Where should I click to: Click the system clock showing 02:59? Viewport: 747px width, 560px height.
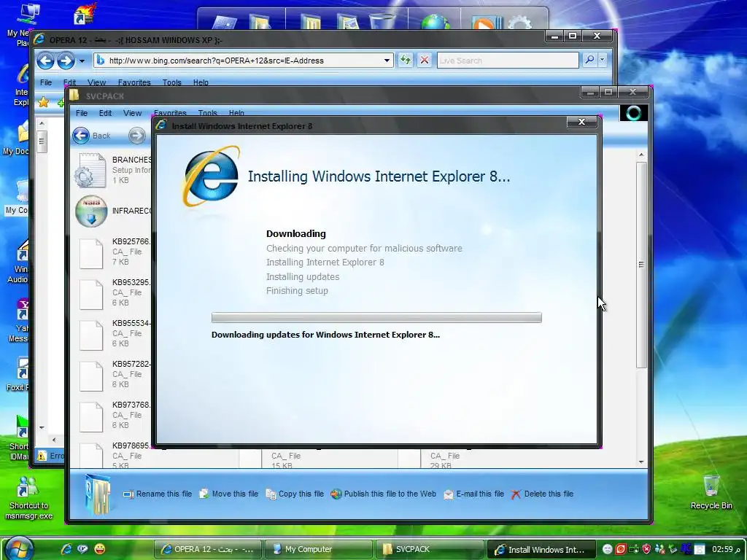coord(727,549)
